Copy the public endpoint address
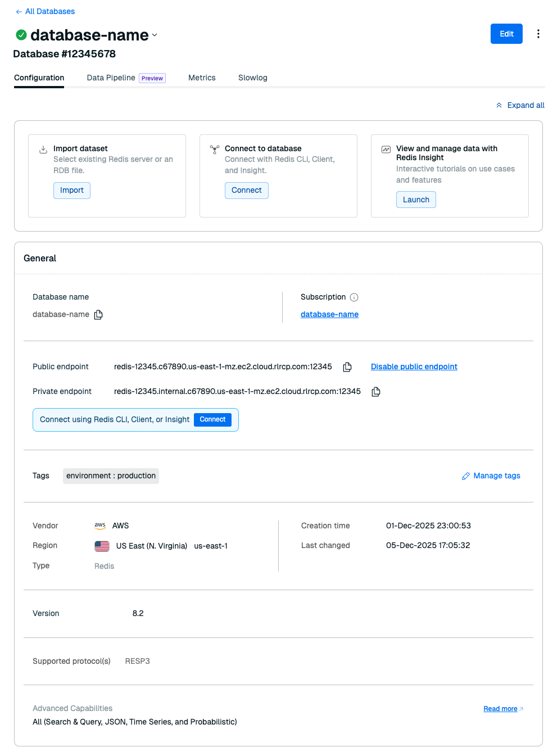 click(347, 367)
